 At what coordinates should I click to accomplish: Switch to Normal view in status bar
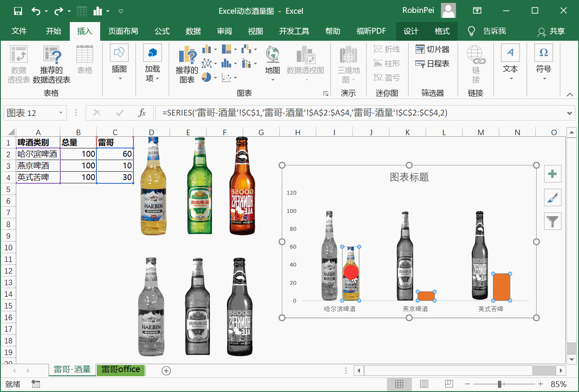399,384
